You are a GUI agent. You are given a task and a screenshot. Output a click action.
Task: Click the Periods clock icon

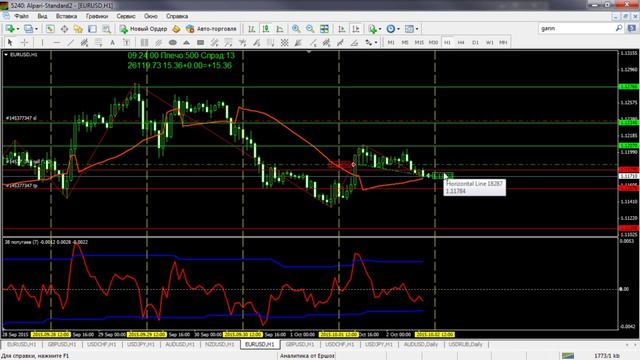pyautogui.click(x=391, y=29)
